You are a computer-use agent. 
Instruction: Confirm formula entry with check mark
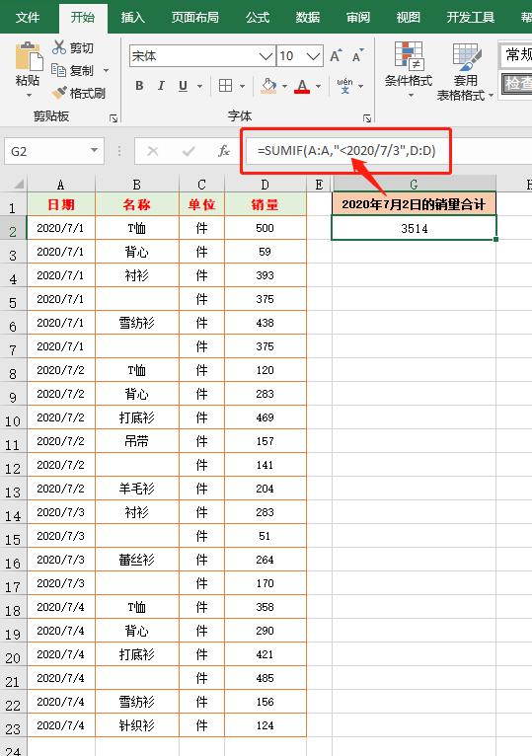pyautogui.click(x=189, y=151)
